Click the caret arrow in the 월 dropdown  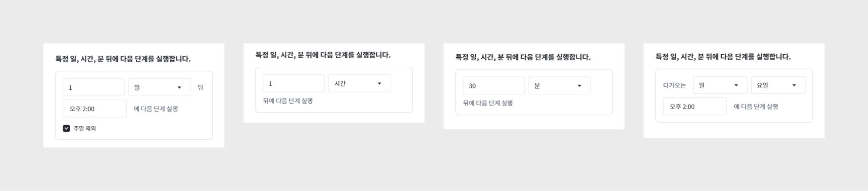tap(736, 86)
